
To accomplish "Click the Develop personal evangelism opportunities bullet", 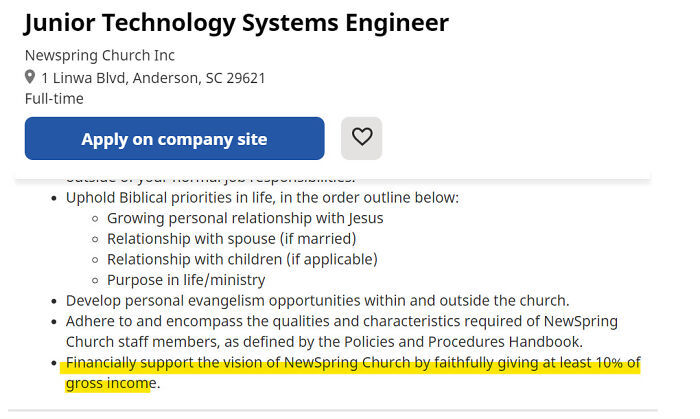I will (318, 301).
